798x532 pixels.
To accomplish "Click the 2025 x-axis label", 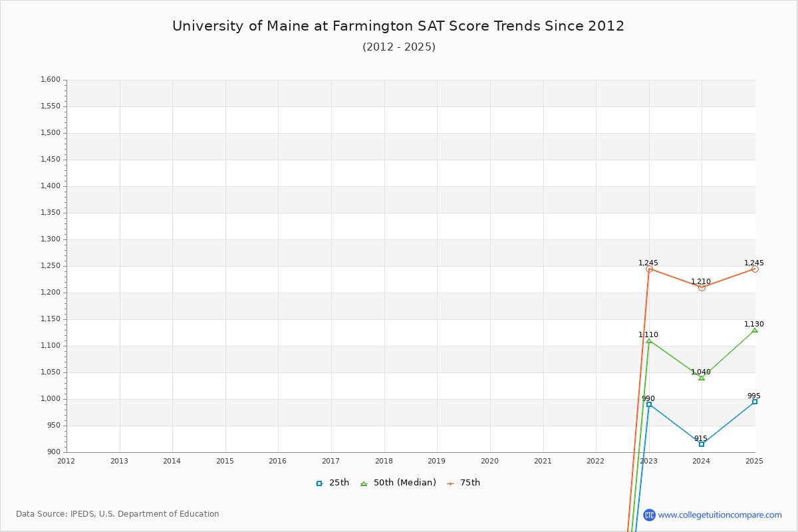I will coord(755,460).
